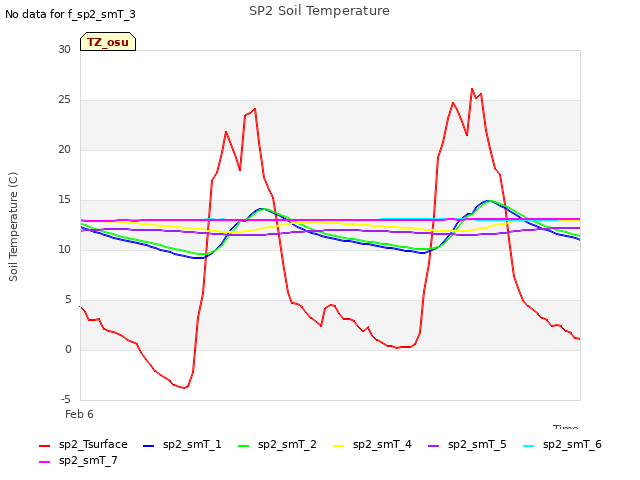Toggle sp2_smT_6 series in legend
The height and width of the screenshot is (480, 640).
point(562,444)
